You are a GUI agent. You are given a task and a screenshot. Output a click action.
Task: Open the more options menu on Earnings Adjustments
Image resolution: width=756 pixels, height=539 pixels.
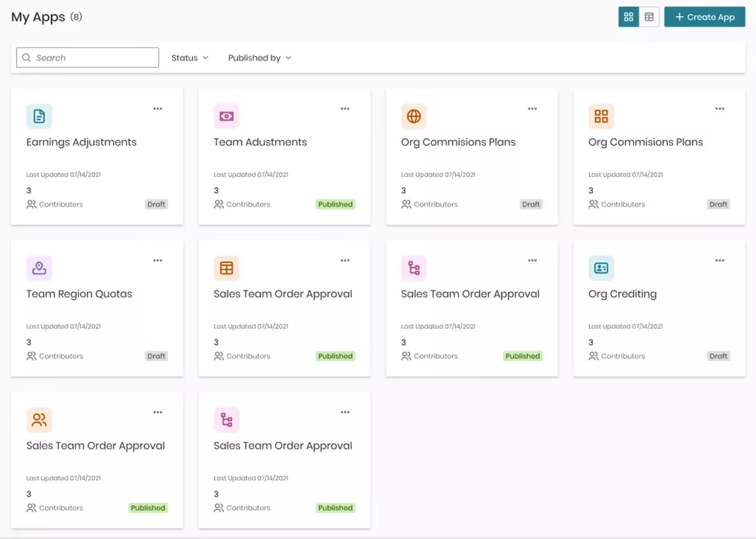coord(158,109)
